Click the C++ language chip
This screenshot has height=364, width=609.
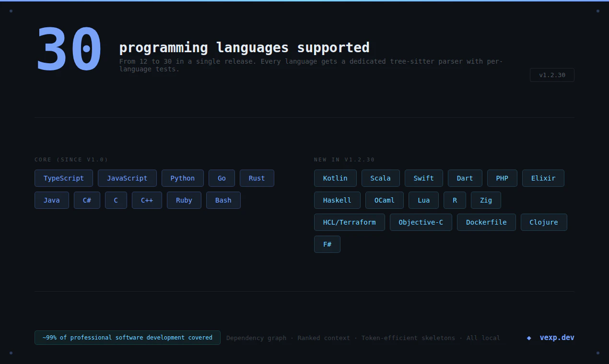click(x=147, y=200)
